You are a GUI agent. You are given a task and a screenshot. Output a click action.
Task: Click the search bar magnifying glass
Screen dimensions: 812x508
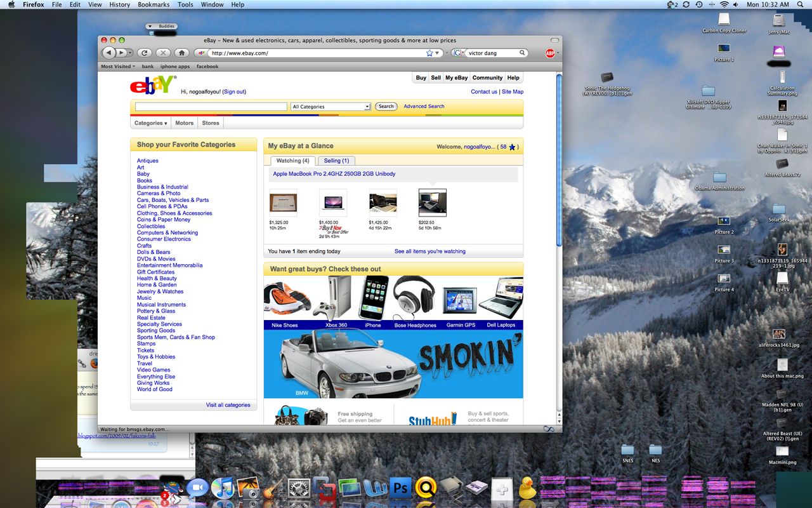click(522, 53)
